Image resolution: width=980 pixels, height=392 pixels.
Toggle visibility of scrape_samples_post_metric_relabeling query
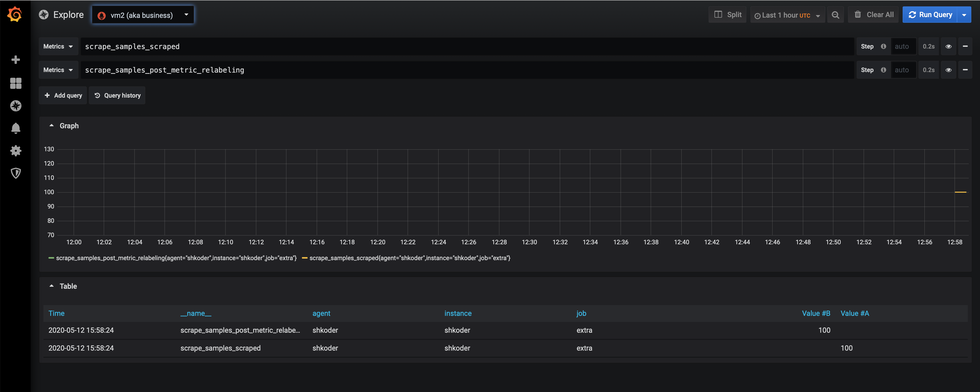(948, 70)
